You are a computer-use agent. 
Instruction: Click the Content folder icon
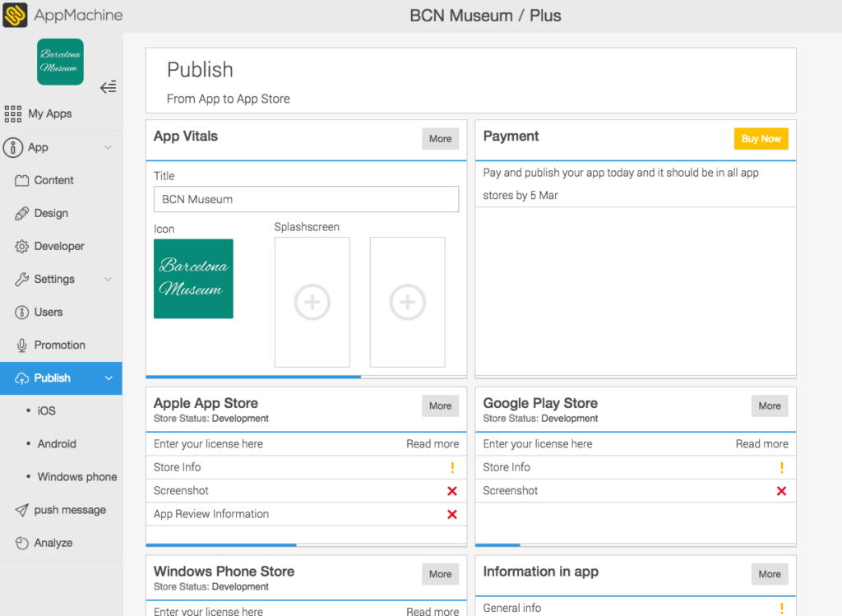(x=21, y=180)
